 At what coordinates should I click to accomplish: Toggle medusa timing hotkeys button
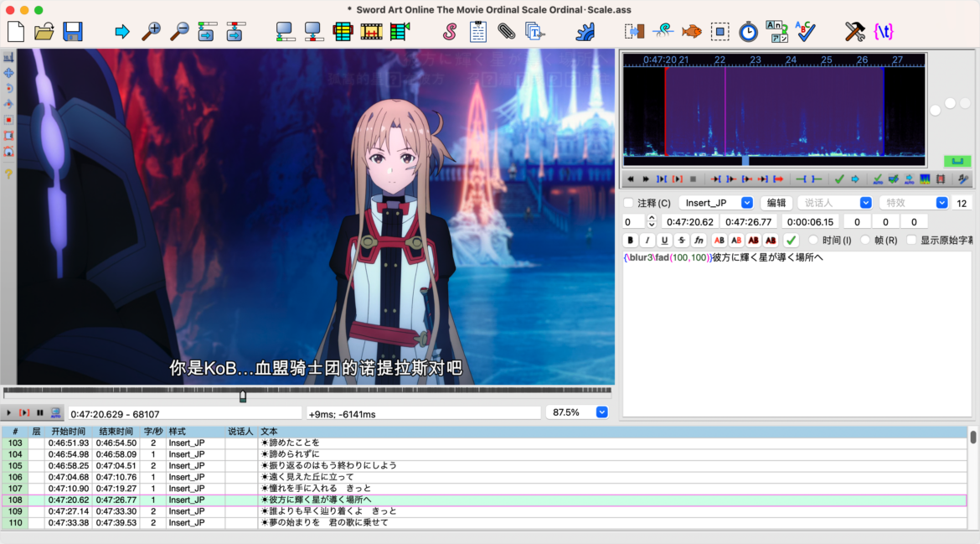click(x=941, y=179)
